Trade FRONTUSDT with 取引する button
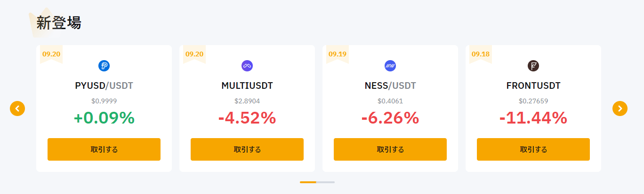The image size is (644, 194). point(533,149)
